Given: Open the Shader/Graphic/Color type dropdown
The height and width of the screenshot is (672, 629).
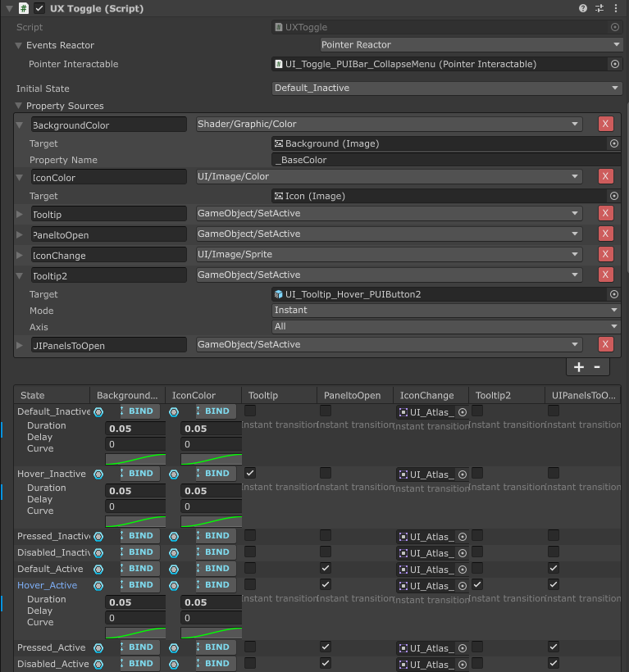Looking at the screenshot, I should pyautogui.click(x=389, y=124).
